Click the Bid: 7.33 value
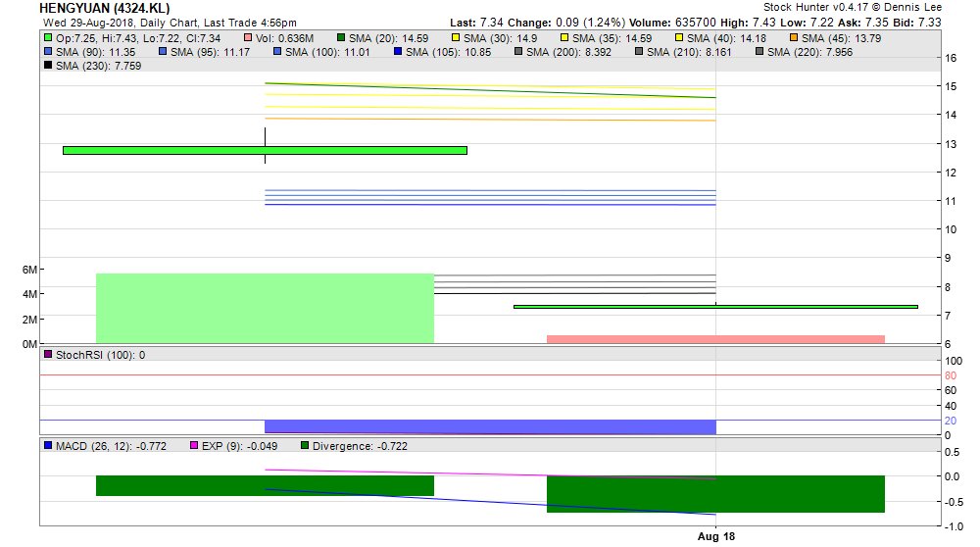Image resolution: width=980 pixels, height=547 pixels. pyautogui.click(x=918, y=23)
